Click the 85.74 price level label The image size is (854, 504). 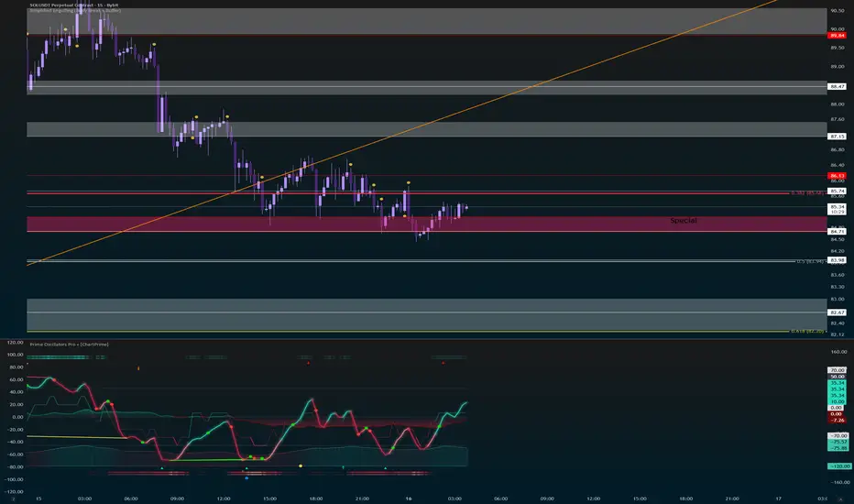[837, 191]
